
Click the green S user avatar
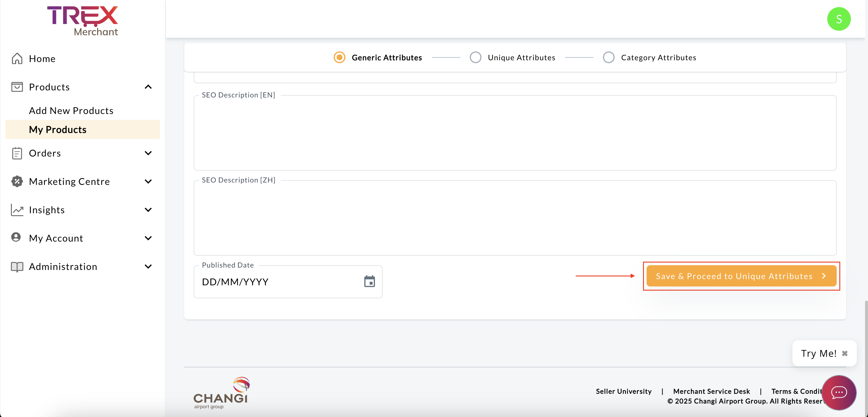pyautogui.click(x=838, y=19)
